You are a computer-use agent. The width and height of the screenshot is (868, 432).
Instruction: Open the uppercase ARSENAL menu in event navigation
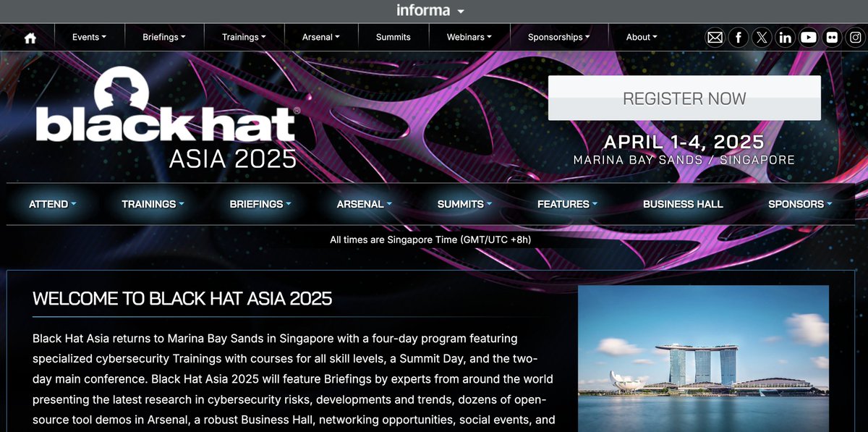click(x=365, y=204)
